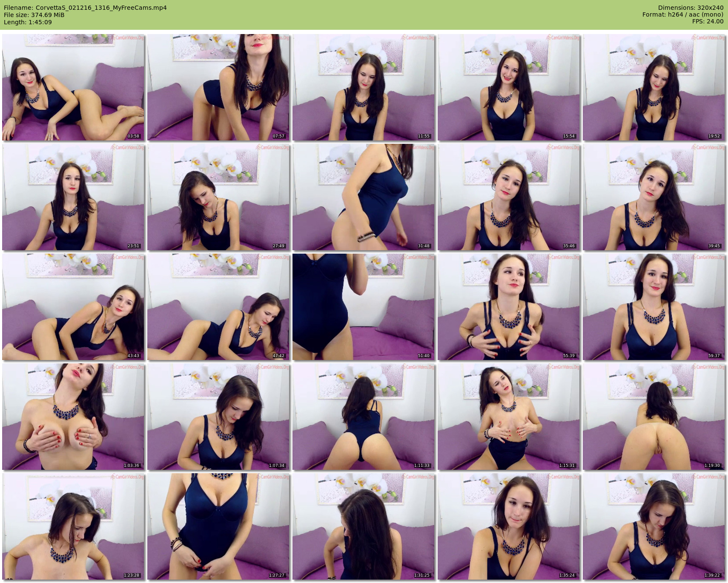Select the frame marked 47:42
This screenshot has width=728, height=583.
(218, 307)
